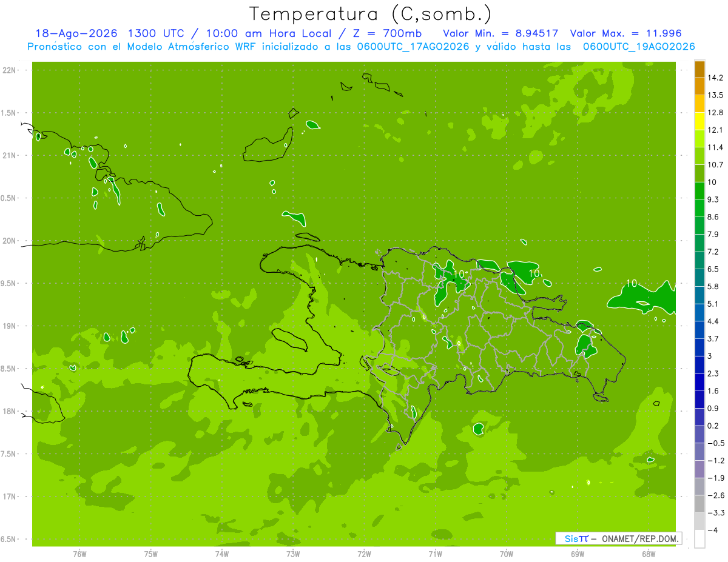The image size is (728, 562).
Task: Click the '-3.3' colorbar value
Action: [x=715, y=513]
